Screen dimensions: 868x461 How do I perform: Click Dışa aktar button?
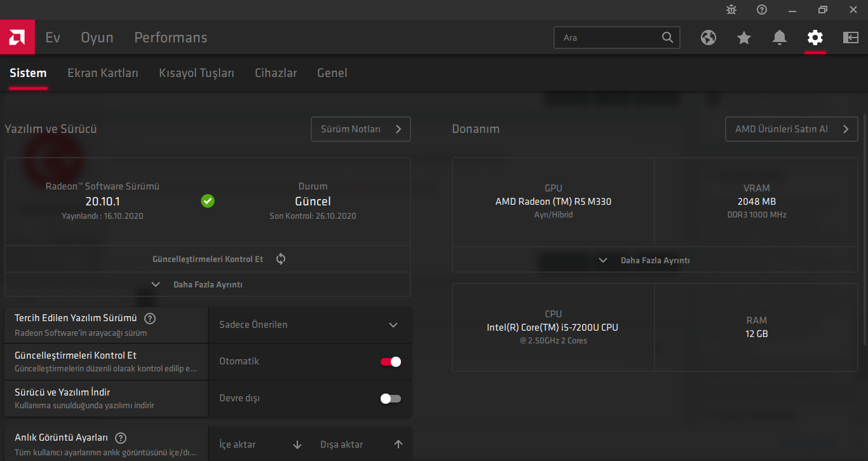(x=362, y=444)
